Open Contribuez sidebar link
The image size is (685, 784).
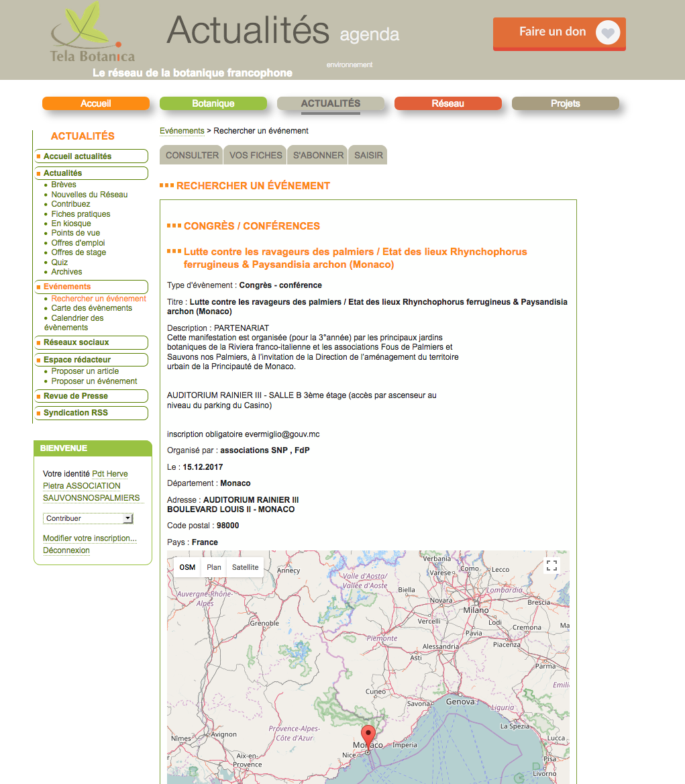70,204
